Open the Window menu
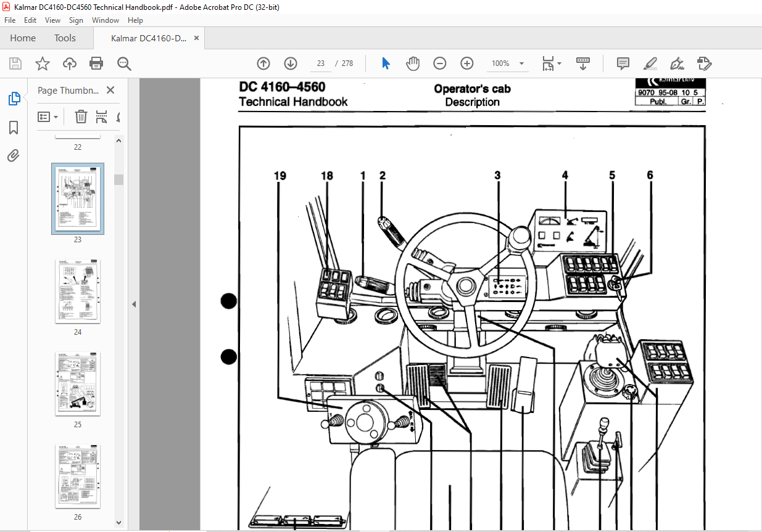Screen dimensions: 762x532 [106, 20]
